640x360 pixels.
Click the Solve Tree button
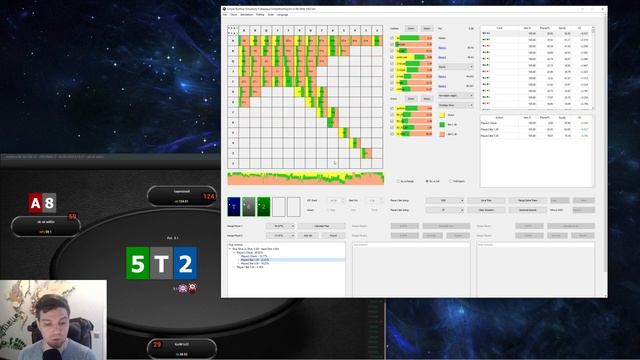pyautogui.click(x=486, y=200)
